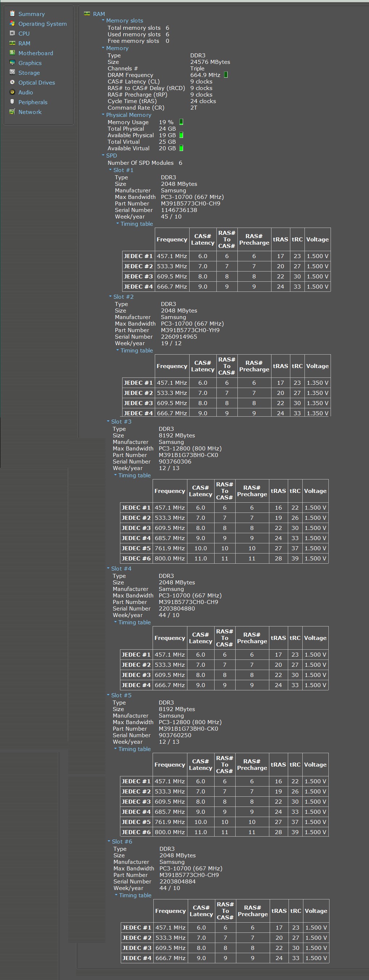Click the RAM heading in main panel
The width and height of the screenshot is (369, 980).
coord(99,14)
